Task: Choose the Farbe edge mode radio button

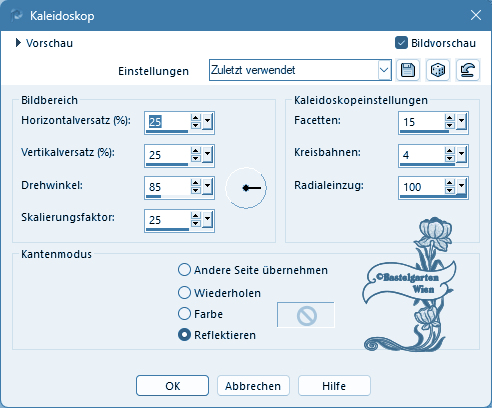Action: (184, 314)
